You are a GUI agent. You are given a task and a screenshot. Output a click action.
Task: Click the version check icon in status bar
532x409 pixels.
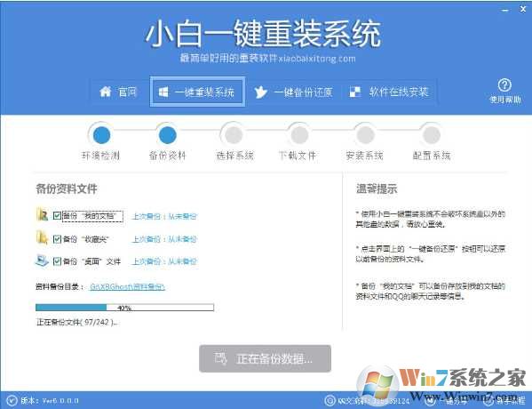12,401
